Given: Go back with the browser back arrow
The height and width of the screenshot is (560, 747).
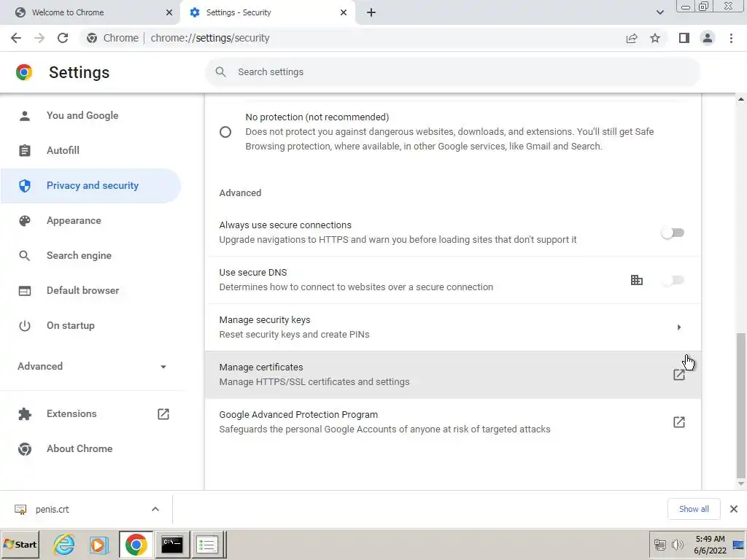Looking at the screenshot, I should pos(16,38).
